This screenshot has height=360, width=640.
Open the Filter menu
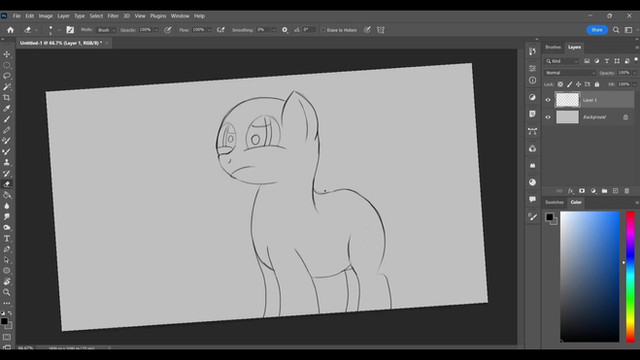[113, 16]
